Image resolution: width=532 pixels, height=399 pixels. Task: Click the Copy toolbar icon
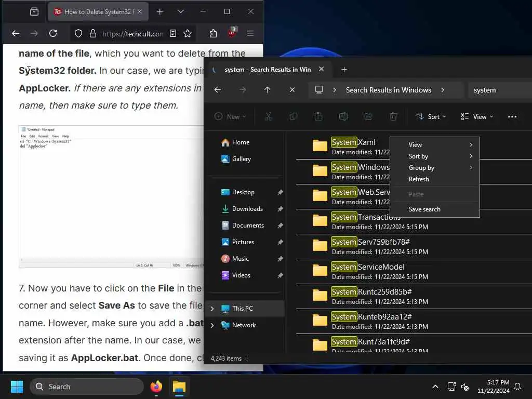click(x=294, y=117)
